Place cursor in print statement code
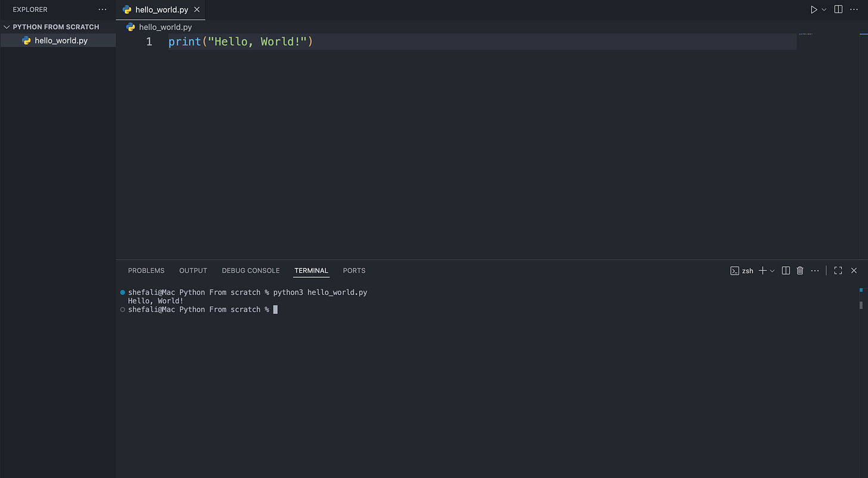 point(240,42)
